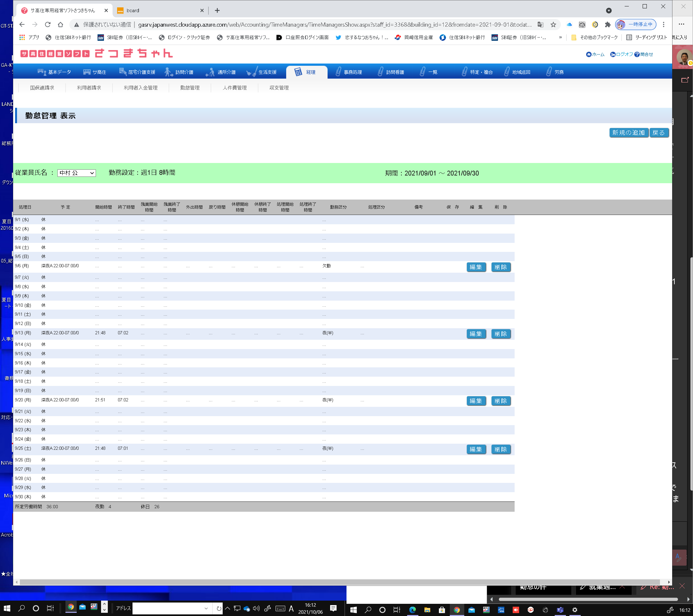Screen dimensions: 693x616
Task: Click the 問合せ help icon
Action: click(637, 55)
